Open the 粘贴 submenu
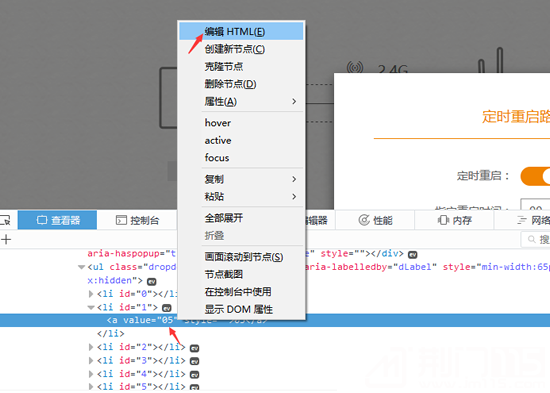Image resolution: width=550 pixels, height=393 pixels. point(241,196)
